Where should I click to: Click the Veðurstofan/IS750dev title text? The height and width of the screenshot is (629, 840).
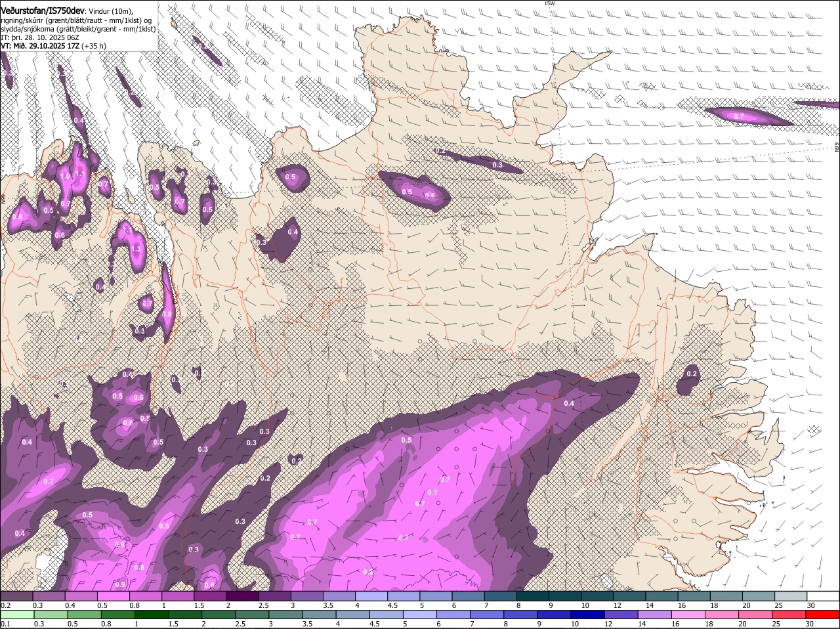pyautogui.click(x=43, y=11)
